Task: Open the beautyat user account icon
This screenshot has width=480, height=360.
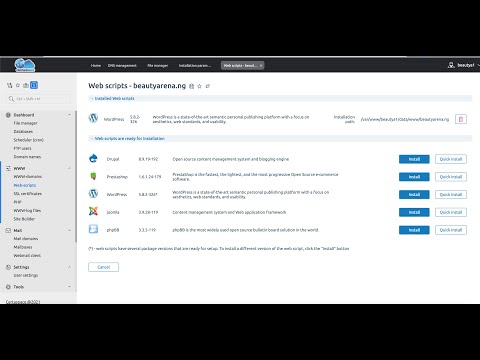Action: [451, 65]
